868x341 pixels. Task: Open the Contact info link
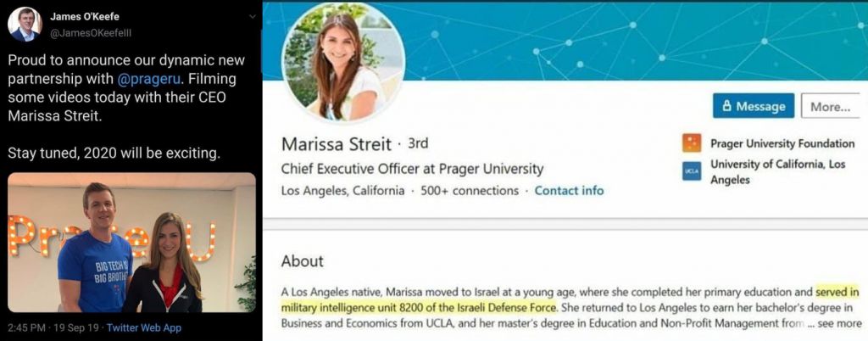pyautogui.click(x=569, y=191)
